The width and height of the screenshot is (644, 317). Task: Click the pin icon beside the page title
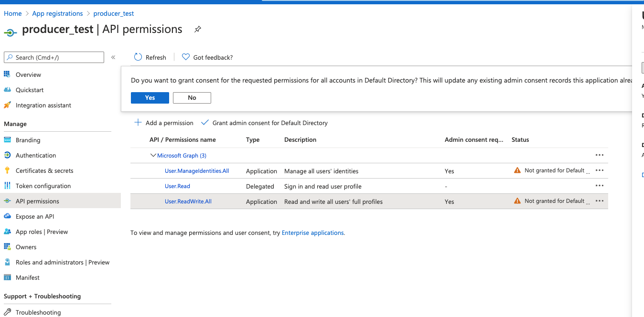[x=198, y=30]
